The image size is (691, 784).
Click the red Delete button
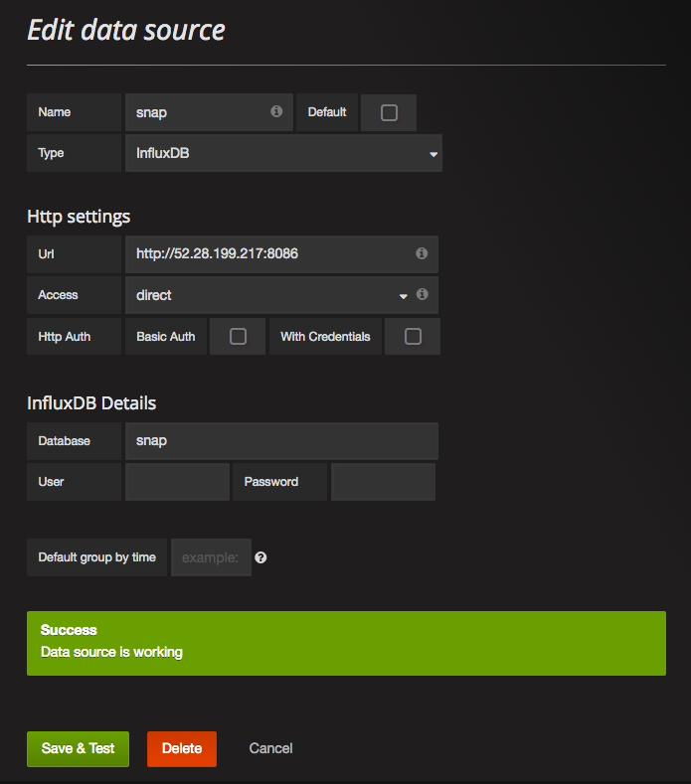click(182, 748)
